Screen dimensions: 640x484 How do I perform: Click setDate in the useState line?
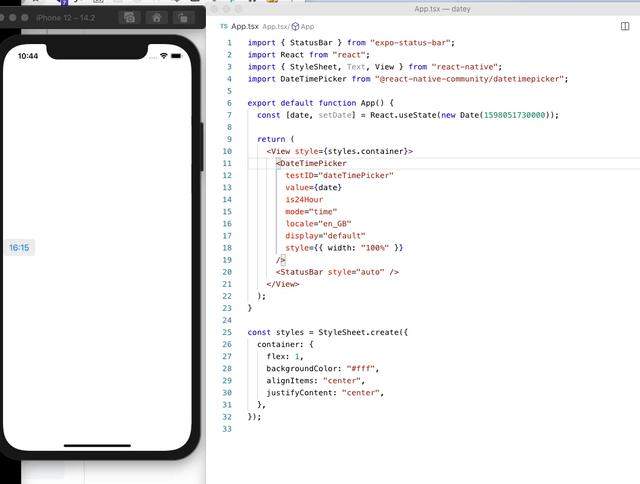click(x=335, y=115)
